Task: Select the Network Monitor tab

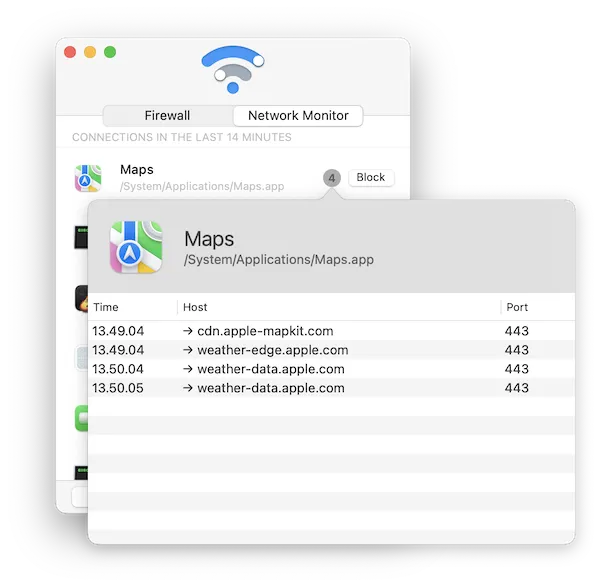Action: [x=298, y=116]
